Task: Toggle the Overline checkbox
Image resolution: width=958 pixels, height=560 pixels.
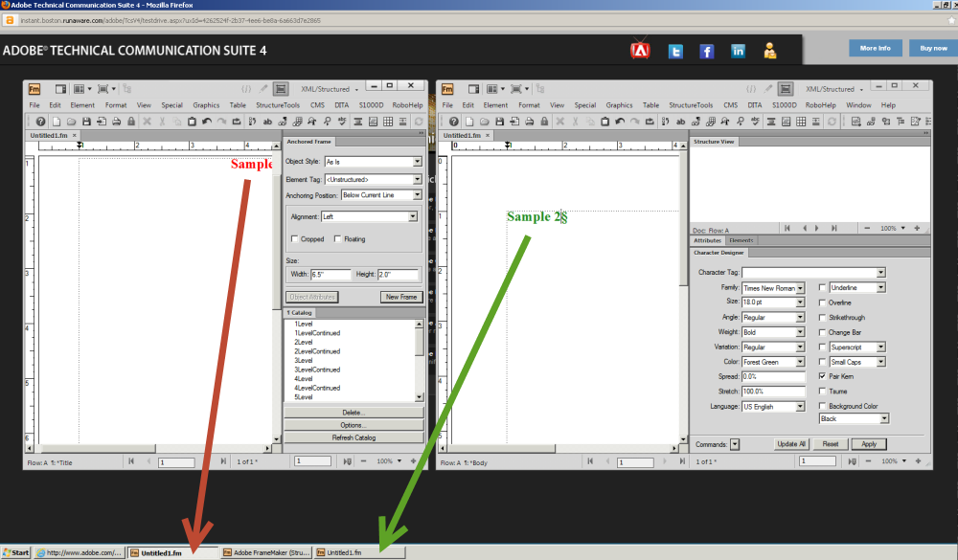Action: pyautogui.click(x=822, y=302)
